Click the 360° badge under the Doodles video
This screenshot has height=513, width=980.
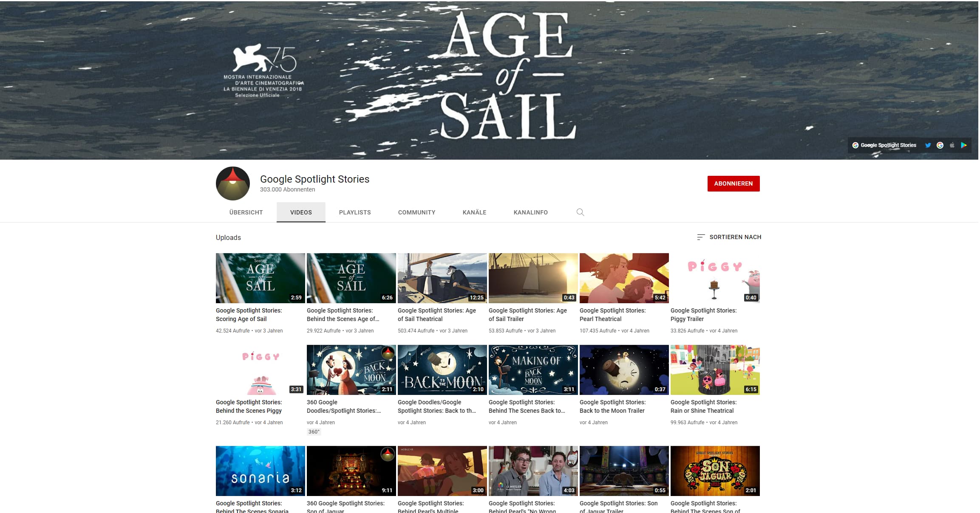pos(314,432)
